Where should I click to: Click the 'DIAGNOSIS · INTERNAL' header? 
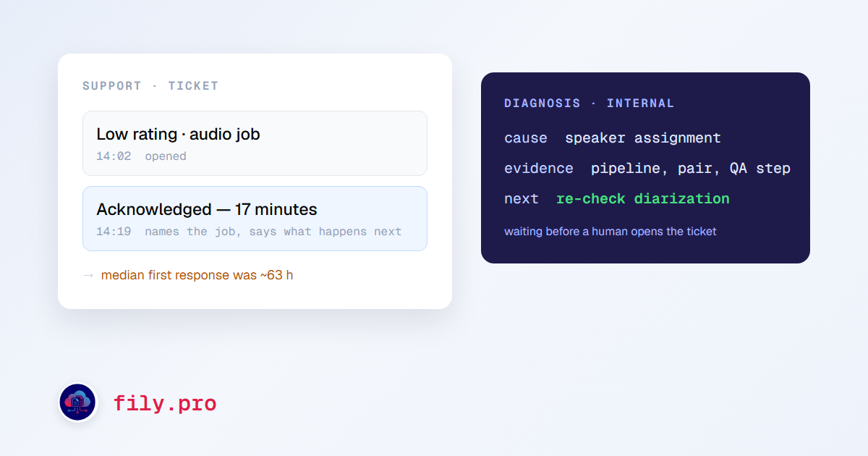tap(590, 103)
